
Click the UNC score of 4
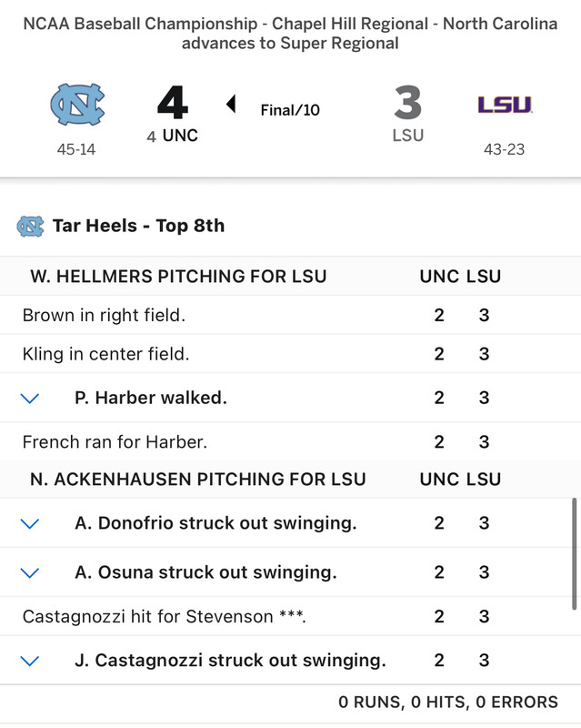[x=172, y=103]
